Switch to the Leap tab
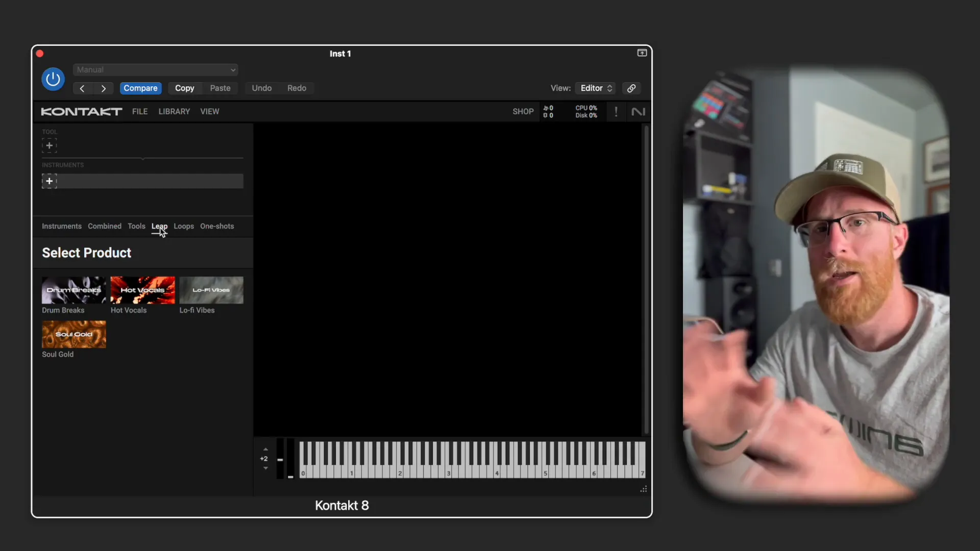980x551 pixels. [x=159, y=227]
